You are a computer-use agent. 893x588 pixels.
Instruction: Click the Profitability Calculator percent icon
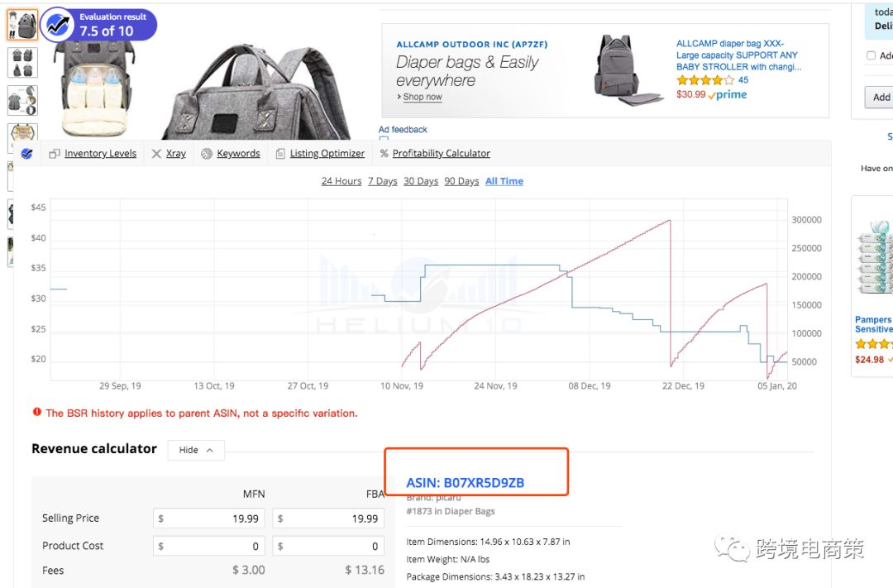(x=384, y=154)
